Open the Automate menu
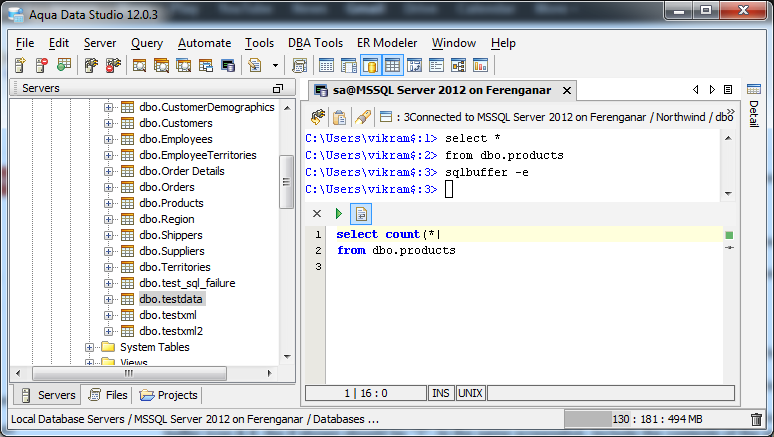The image size is (774, 437). coord(204,43)
